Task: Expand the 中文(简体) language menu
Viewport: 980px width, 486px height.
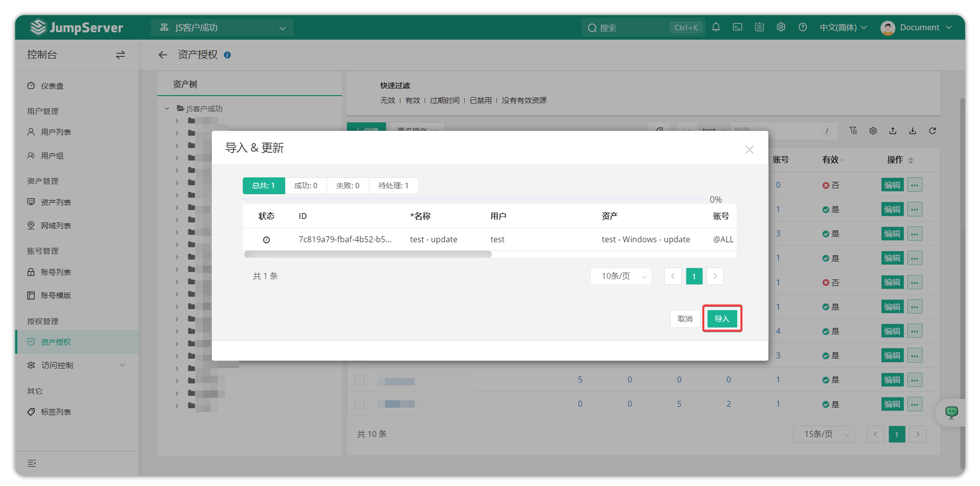Action: click(x=843, y=27)
